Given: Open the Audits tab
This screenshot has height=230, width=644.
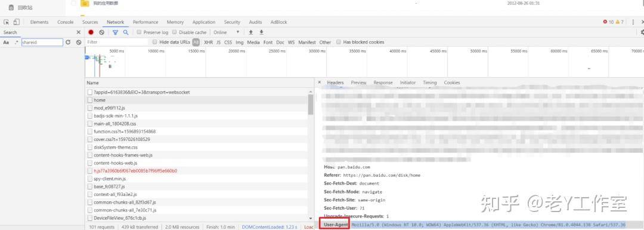Looking at the screenshot, I should click(255, 22).
